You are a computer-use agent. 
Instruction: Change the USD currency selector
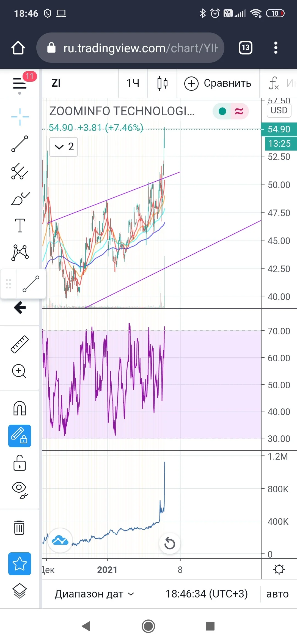pos(279,110)
